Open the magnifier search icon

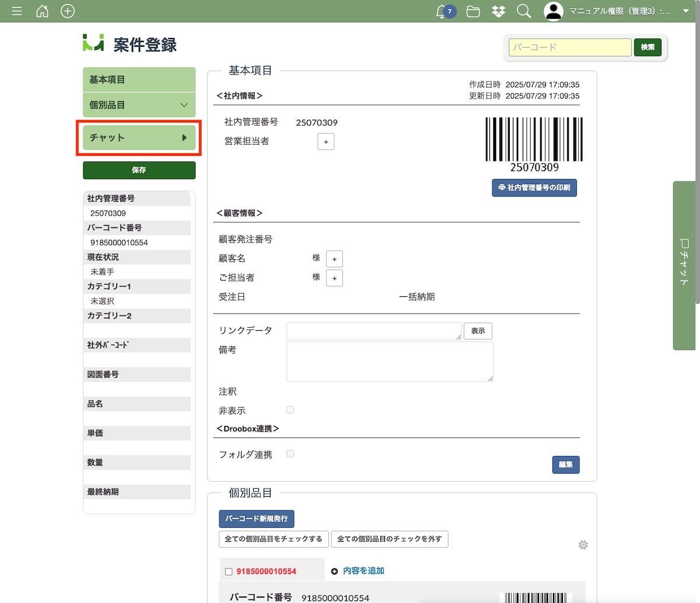(x=524, y=12)
